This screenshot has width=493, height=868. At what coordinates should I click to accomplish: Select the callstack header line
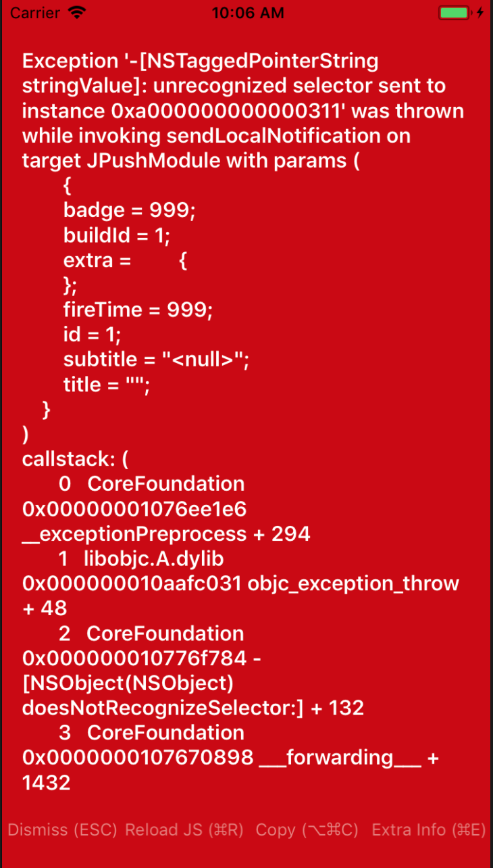coord(74,459)
